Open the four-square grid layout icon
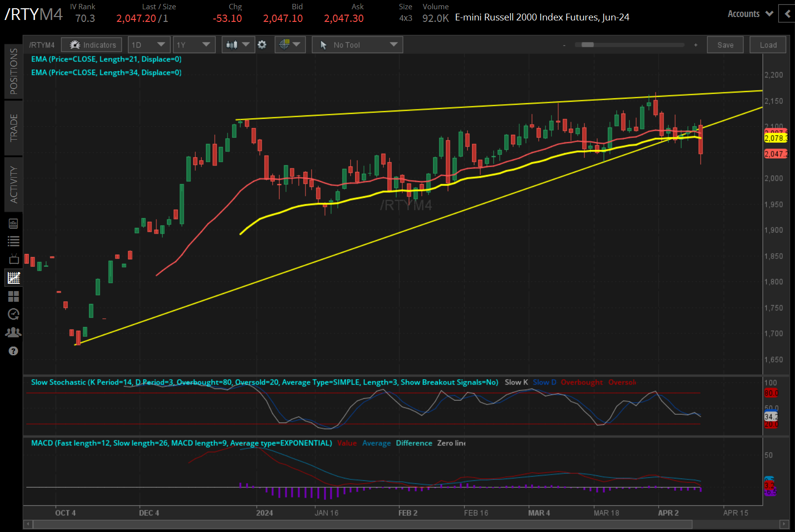Image resolution: width=795 pixels, height=532 pixels. click(14, 296)
